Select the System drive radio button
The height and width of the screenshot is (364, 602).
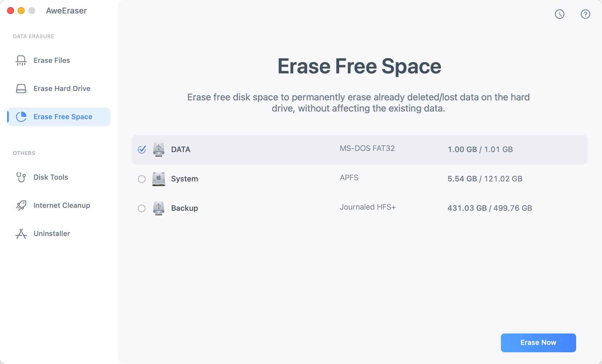(142, 179)
